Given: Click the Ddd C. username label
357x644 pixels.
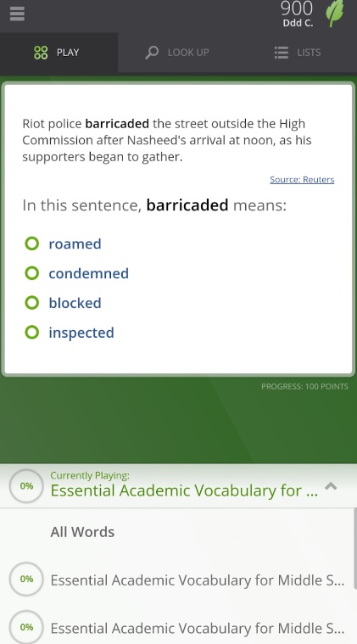Looking at the screenshot, I should pyautogui.click(x=298, y=23).
